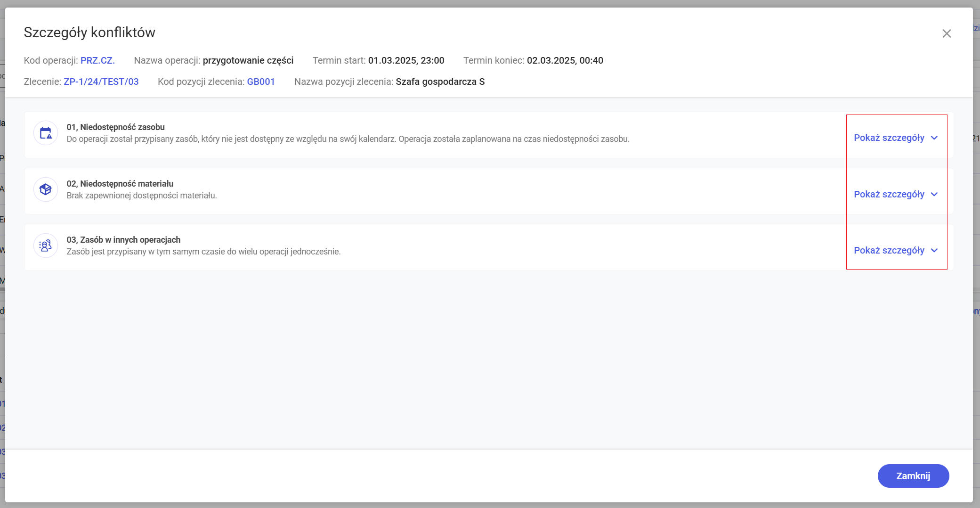Show details text for conflict 03 Zasób w innych operacjach

889,251
